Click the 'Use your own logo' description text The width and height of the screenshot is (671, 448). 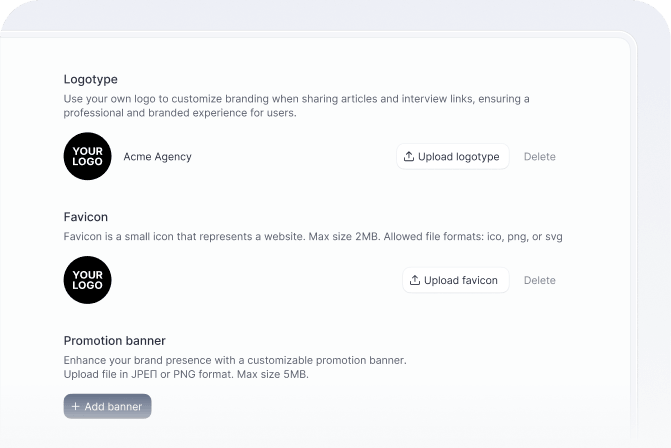(x=297, y=106)
